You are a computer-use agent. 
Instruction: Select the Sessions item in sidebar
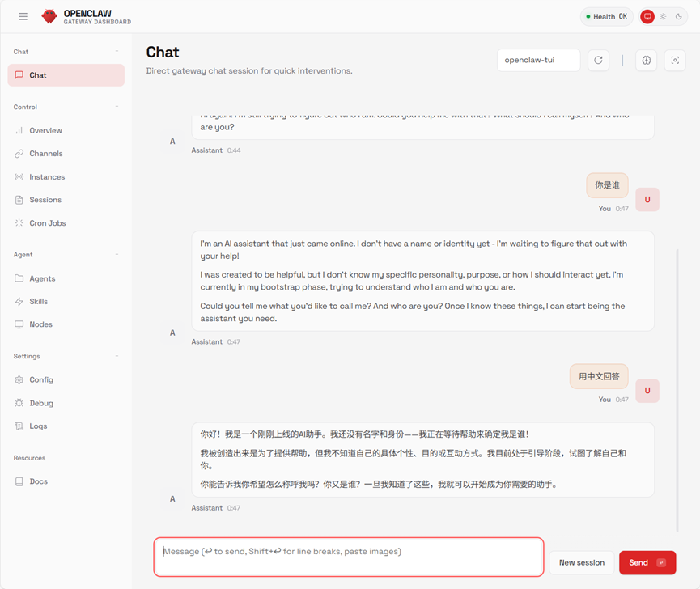click(x=49, y=200)
